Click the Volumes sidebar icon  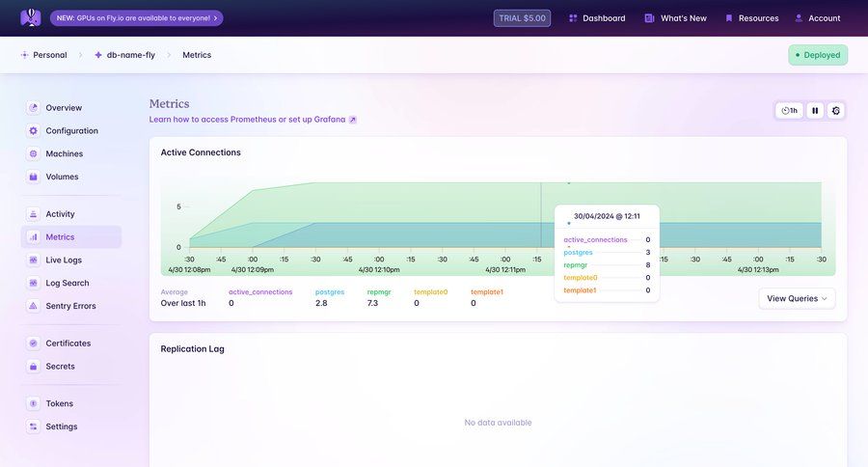pos(34,178)
